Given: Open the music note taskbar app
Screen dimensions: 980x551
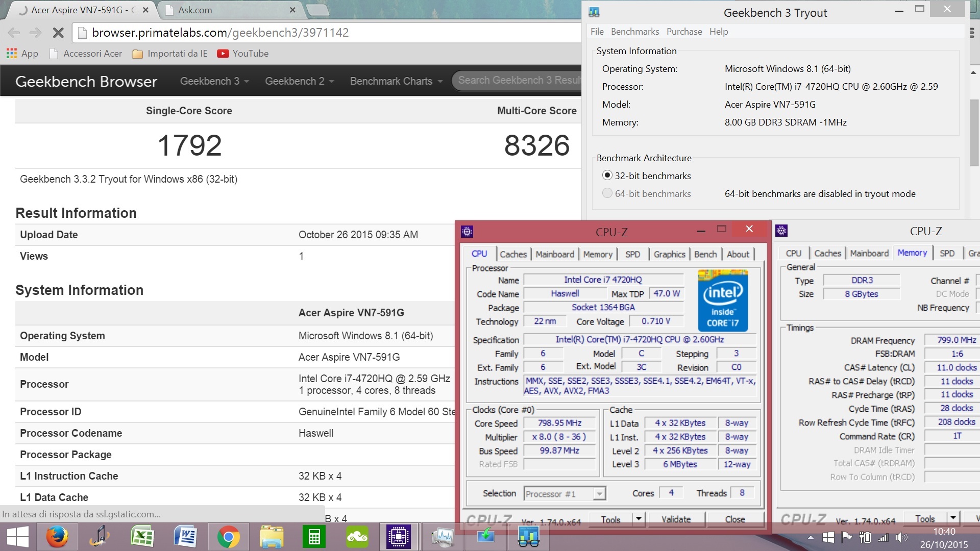Looking at the screenshot, I should point(100,537).
